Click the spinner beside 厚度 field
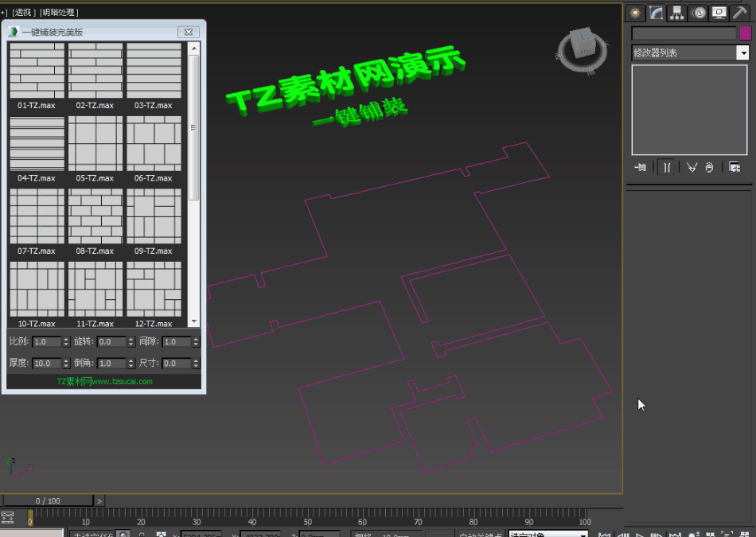Image resolution: width=756 pixels, height=537 pixels. 67,363
